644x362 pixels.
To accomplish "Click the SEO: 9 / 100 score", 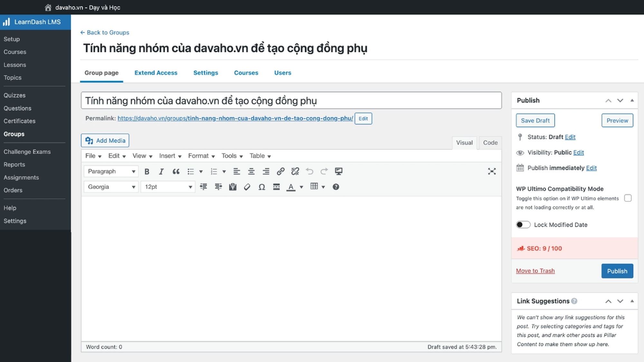I will (x=544, y=248).
